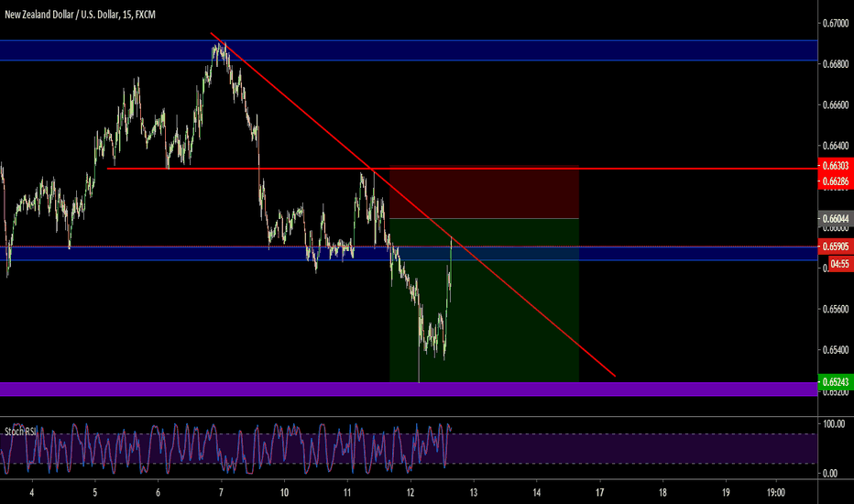The width and height of the screenshot is (854, 504).
Task: Click the 0.65600 price axis label
Action: point(836,309)
